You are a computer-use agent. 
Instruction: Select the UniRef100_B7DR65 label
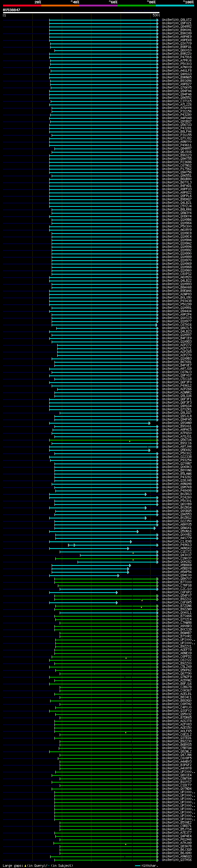click(177, 717)
